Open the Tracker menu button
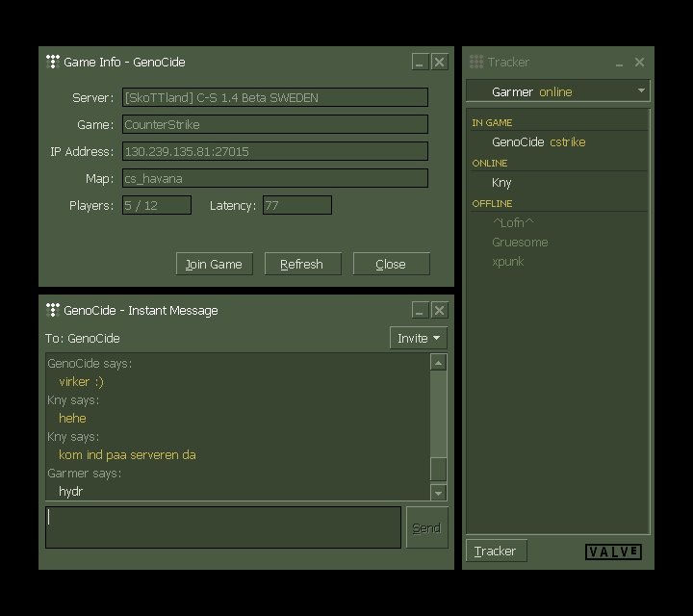 point(497,552)
